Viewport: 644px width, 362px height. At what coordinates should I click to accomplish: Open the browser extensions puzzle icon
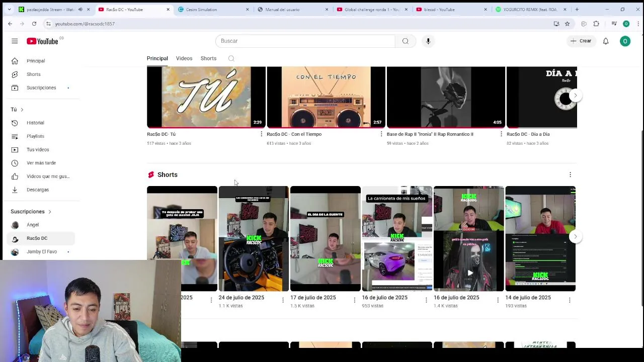(x=596, y=24)
